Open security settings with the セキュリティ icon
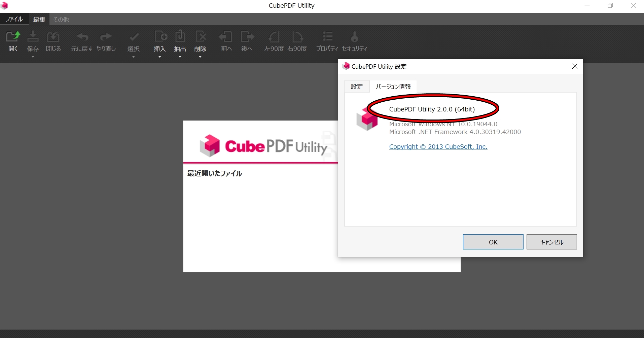Screen dimensions: 644x338 point(354,40)
